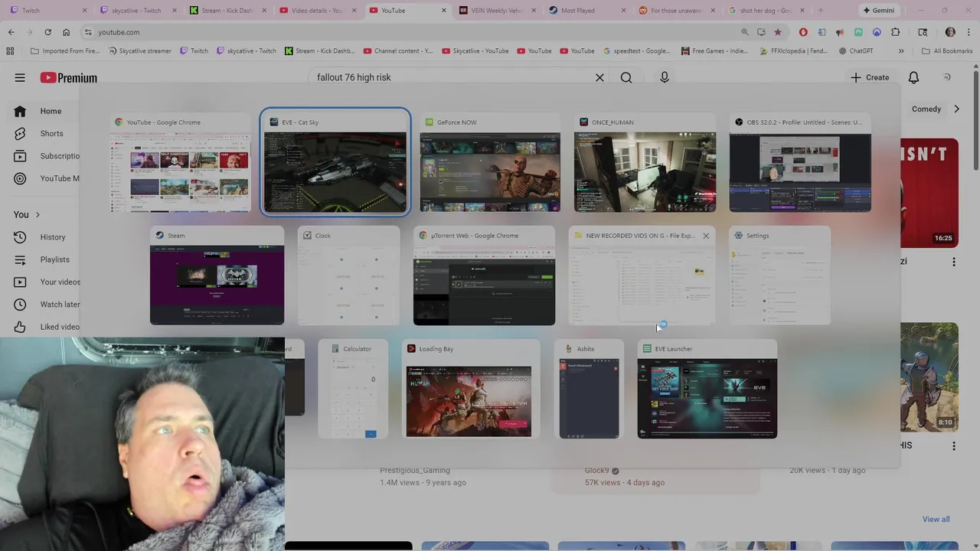Click the search box containing fallout 76 high risk
Viewport: 980px width, 551px height.
pyautogui.click(x=452, y=77)
